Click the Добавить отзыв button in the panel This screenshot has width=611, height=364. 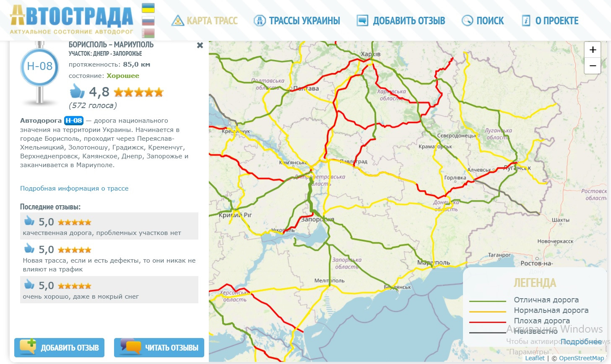(59, 348)
